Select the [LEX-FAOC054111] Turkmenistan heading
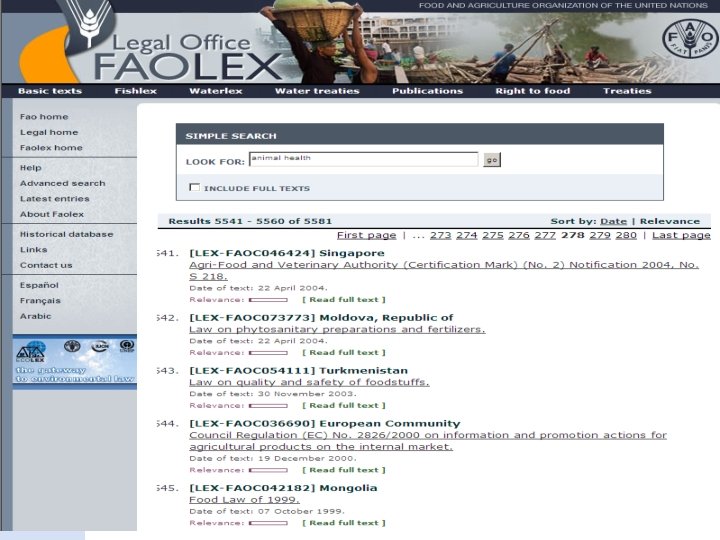The width and height of the screenshot is (720, 540). [298, 371]
